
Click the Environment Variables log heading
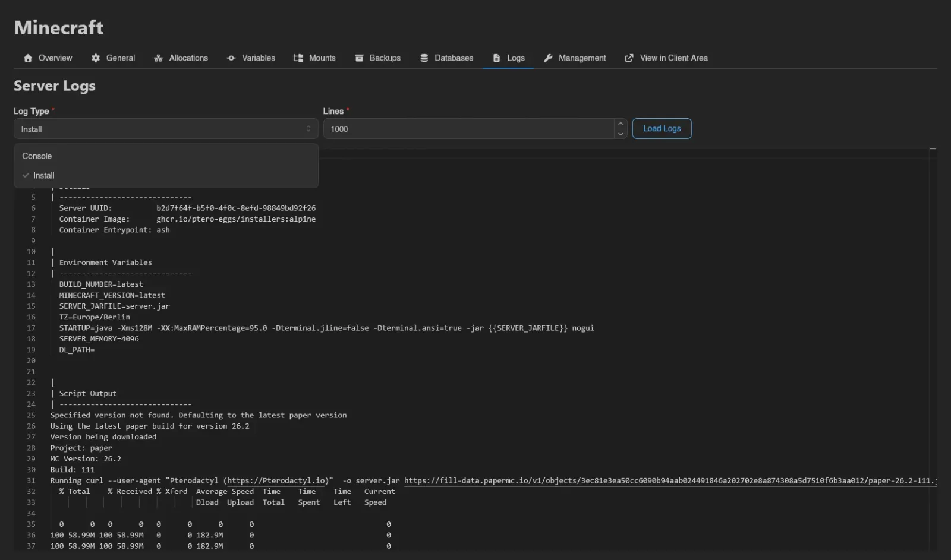[105, 262]
